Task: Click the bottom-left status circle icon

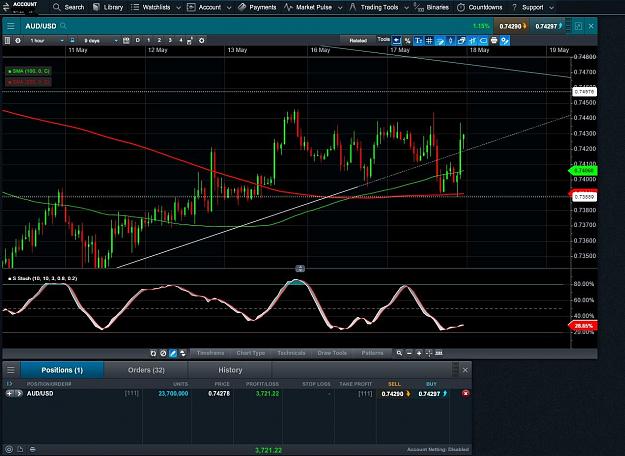Action: (9, 450)
